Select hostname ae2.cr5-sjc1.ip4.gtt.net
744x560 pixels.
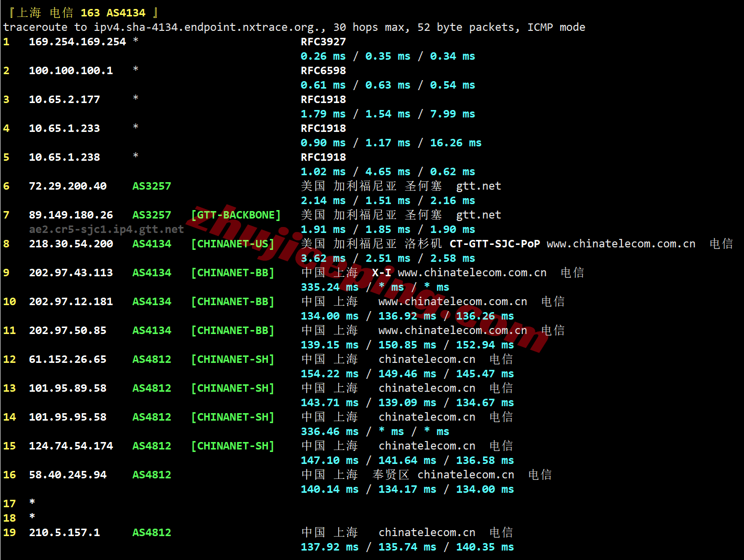tap(107, 229)
